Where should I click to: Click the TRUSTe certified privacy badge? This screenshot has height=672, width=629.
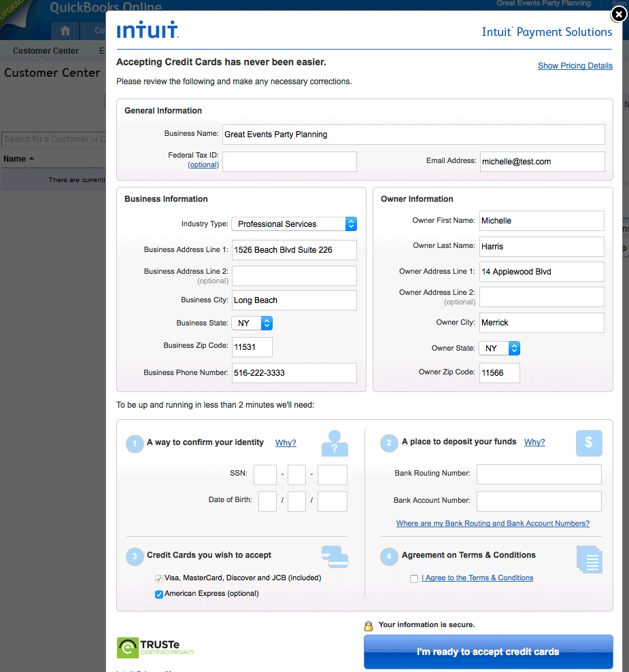coord(155,648)
